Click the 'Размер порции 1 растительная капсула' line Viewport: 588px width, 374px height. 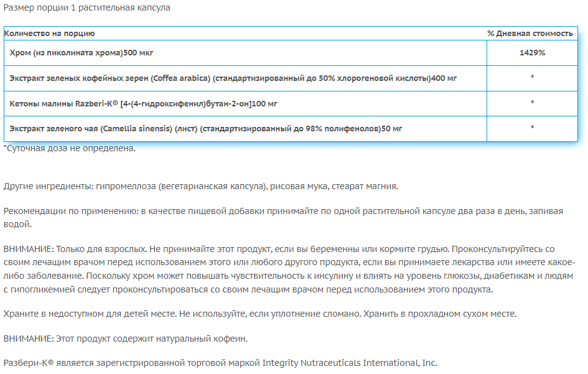point(86,8)
